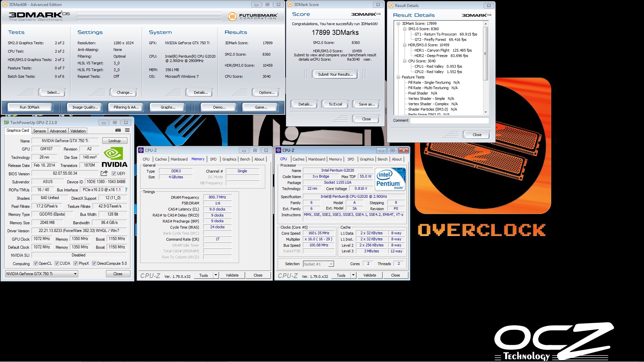644x362 pixels.
Task: Click the Bus Interface question mark icon
Action: click(126, 190)
